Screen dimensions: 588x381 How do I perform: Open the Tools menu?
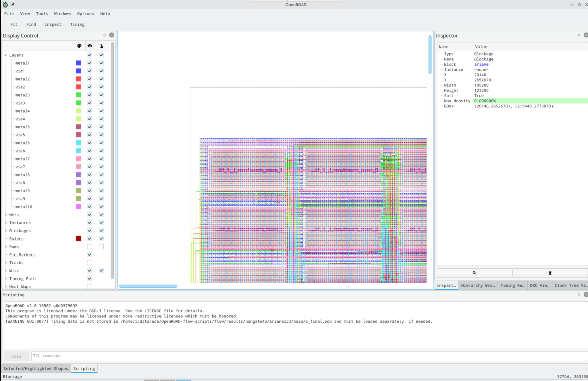[42, 13]
